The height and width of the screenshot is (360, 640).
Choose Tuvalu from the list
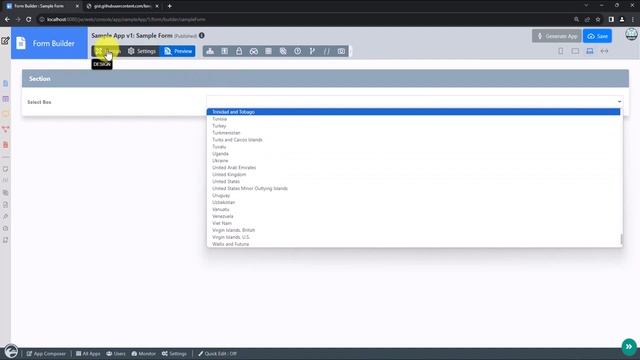pos(413,147)
